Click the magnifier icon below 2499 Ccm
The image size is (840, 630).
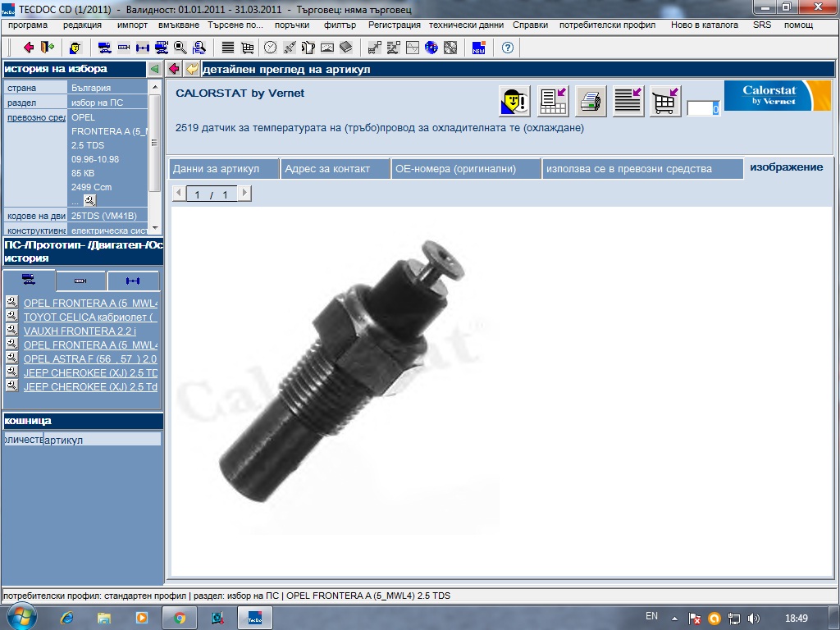point(90,200)
